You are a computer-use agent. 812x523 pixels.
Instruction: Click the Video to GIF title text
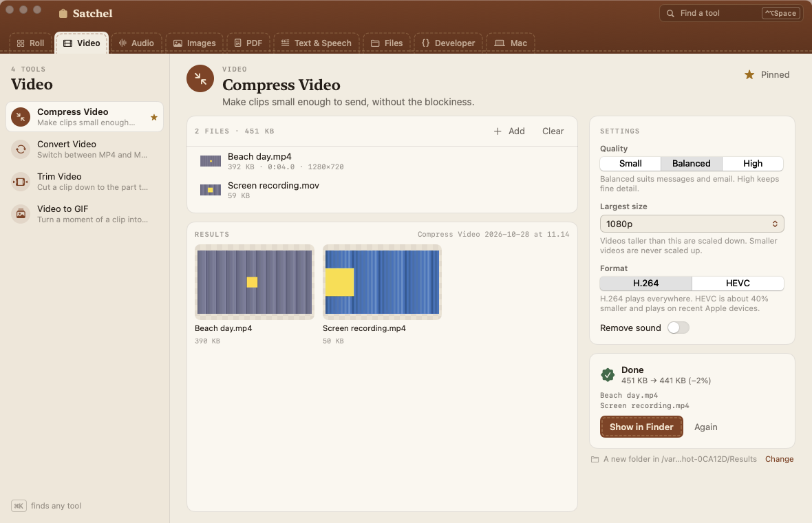63,209
